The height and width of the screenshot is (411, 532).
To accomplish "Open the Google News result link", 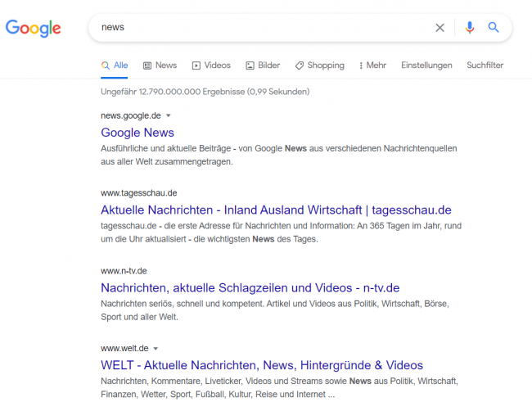I will coord(138,133).
